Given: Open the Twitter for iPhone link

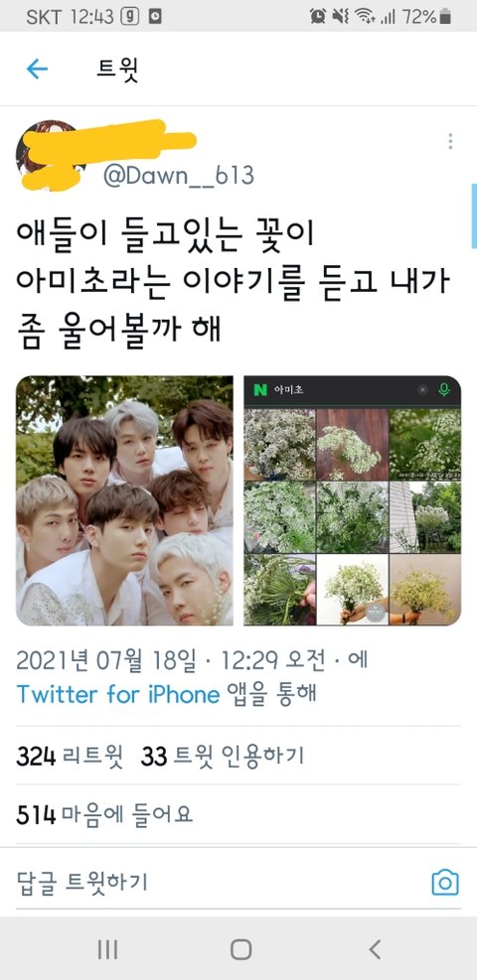Looking at the screenshot, I should [x=117, y=694].
